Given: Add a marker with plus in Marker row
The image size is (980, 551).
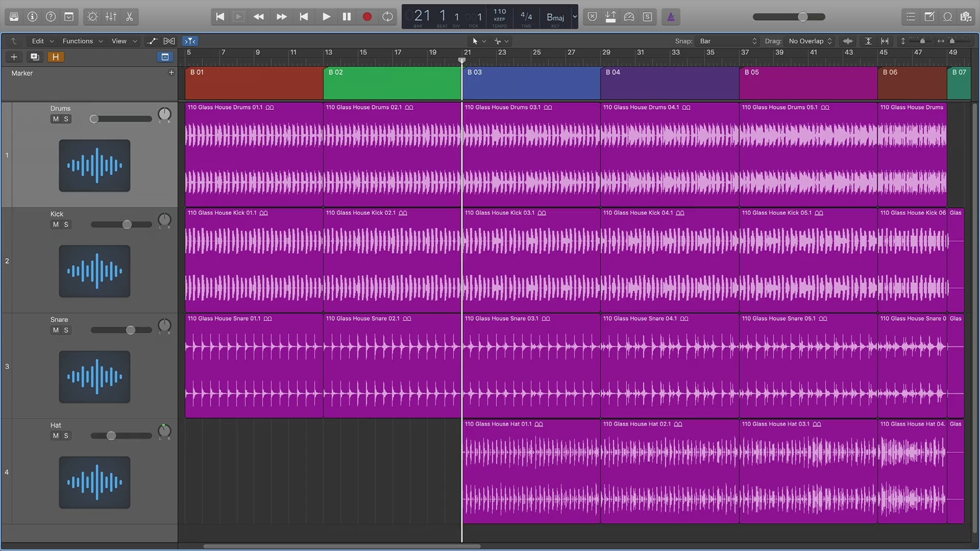Looking at the screenshot, I should 171,72.
